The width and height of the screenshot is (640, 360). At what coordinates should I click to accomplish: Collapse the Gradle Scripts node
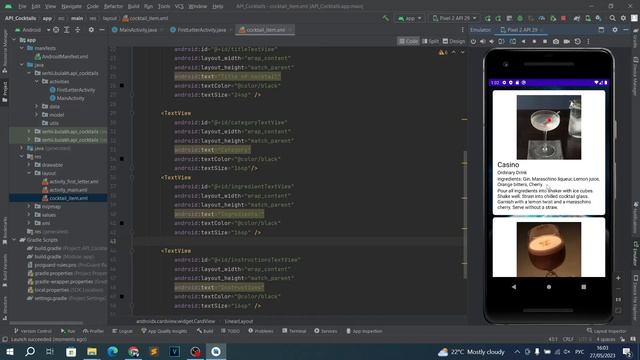tap(14, 240)
